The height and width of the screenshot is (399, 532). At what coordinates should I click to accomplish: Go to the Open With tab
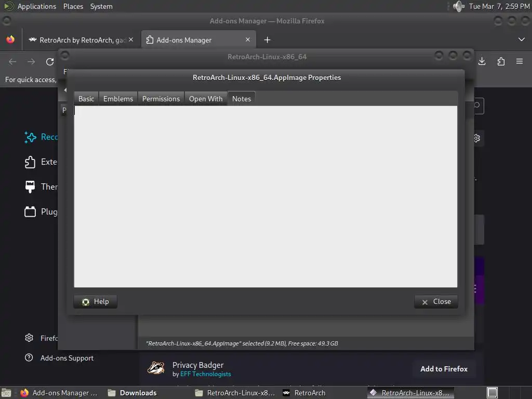click(x=206, y=99)
